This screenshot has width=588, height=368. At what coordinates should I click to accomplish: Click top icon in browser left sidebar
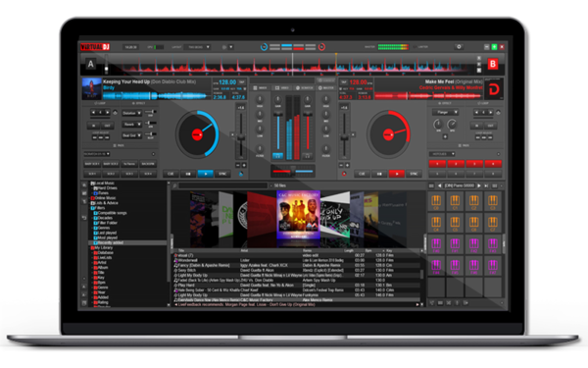pos(84,185)
